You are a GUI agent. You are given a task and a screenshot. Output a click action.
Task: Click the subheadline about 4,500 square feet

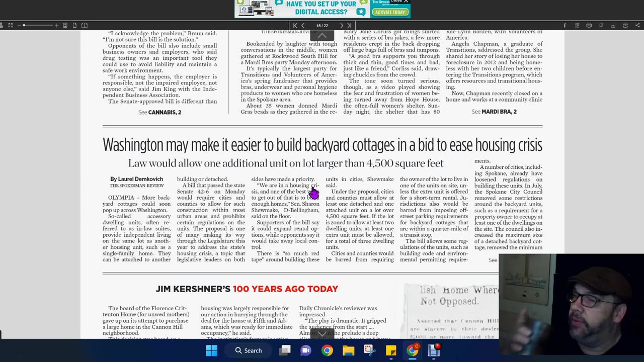click(x=286, y=163)
